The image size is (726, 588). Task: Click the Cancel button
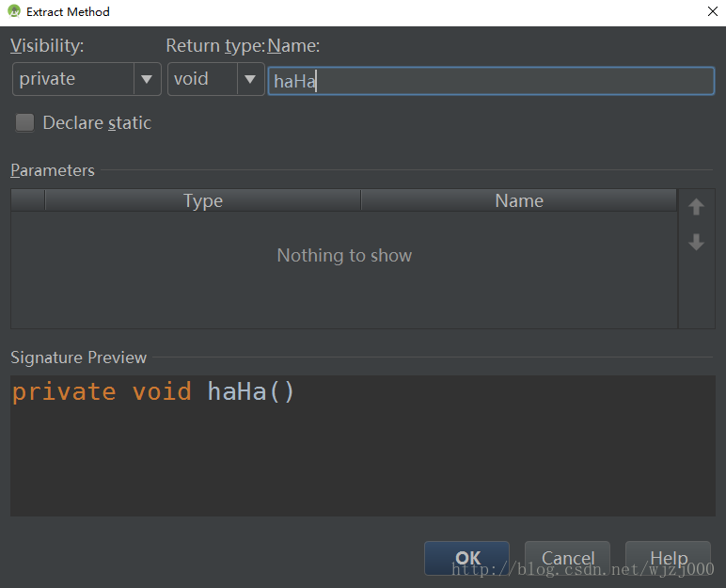tap(567, 558)
